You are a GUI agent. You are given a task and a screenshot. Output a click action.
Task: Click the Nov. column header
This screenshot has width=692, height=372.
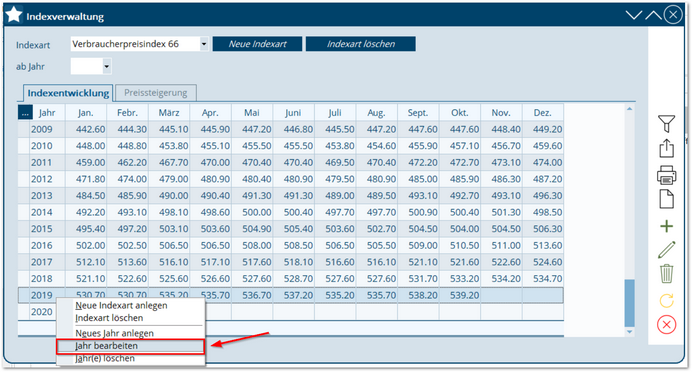click(x=501, y=113)
